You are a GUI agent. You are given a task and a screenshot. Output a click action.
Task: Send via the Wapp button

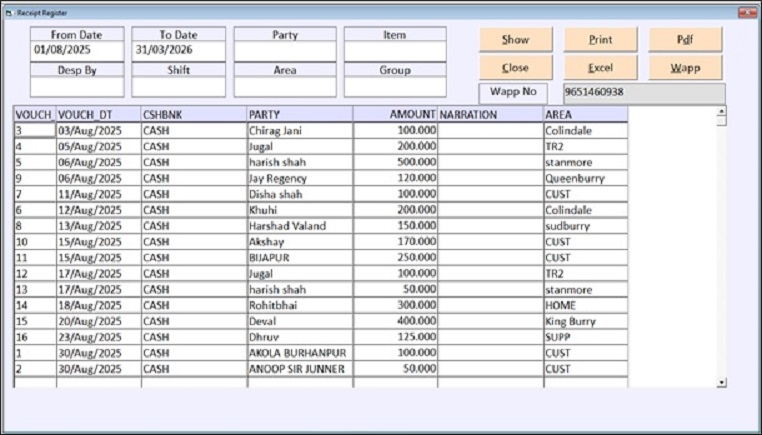[x=685, y=68]
